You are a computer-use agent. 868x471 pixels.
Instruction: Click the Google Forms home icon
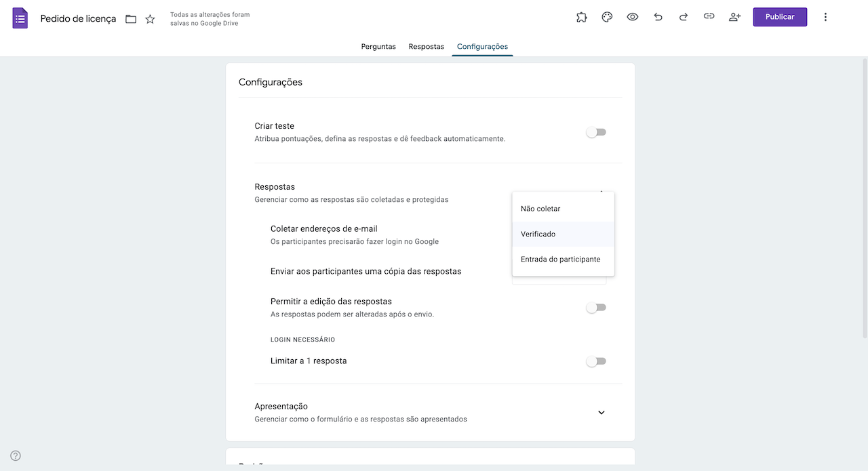coord(20,18)
